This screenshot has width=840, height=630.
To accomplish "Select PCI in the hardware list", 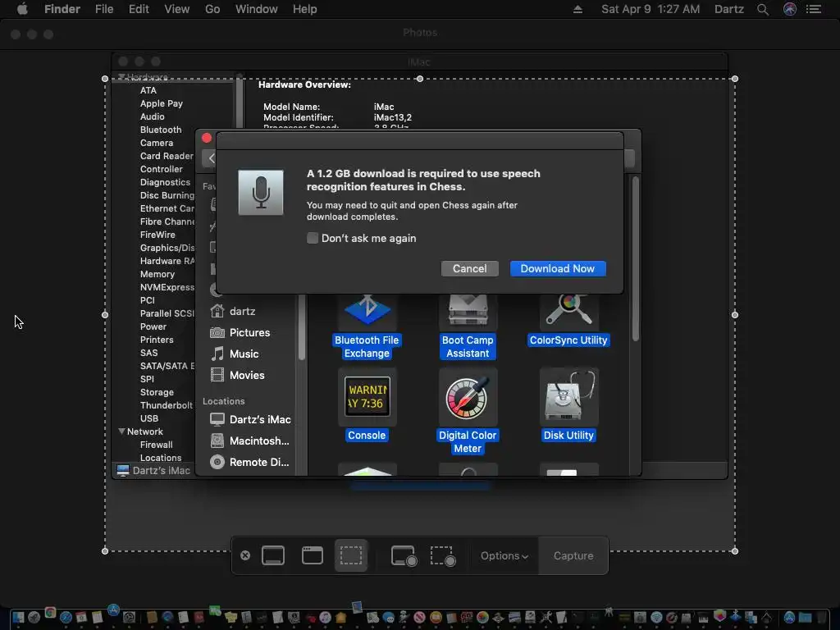I will pos(148,300).
